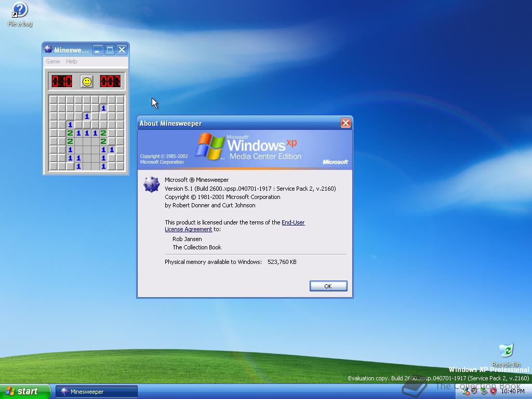This screenshot has width=532, height=399.
Task: Open the Help menu in Minesweeper
Action: (71, 61)
